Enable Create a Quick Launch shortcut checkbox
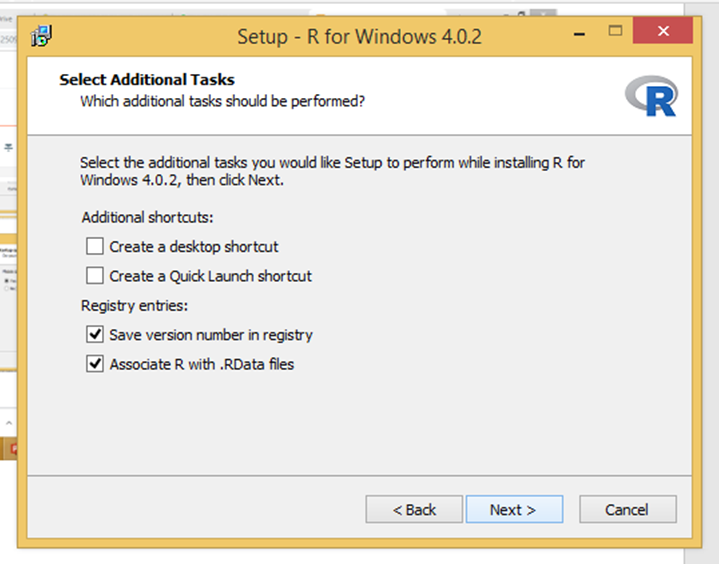This screenshot has height=564, width=719. 95,276
